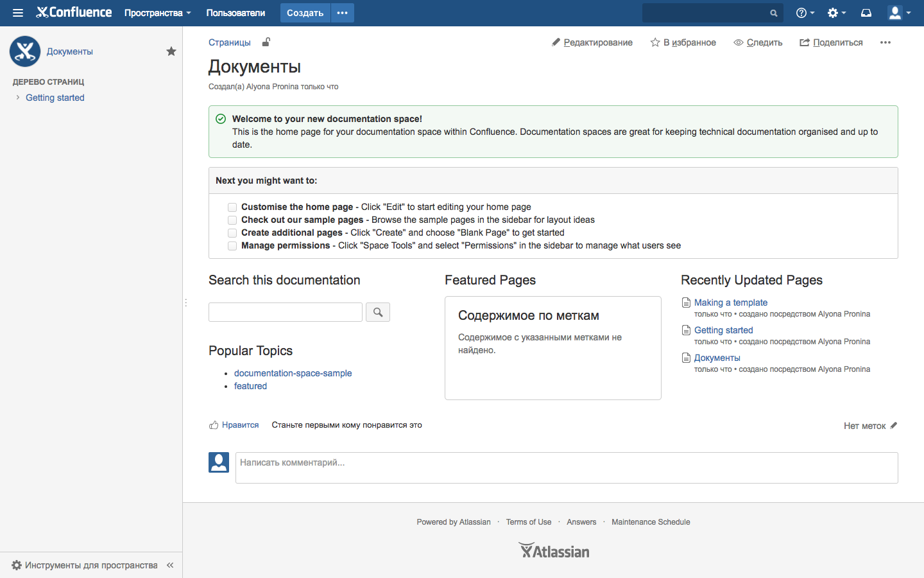This screenshot has width=924, height=578.
Task: Click the Поделиться share button
Action: tap(831, 42)
